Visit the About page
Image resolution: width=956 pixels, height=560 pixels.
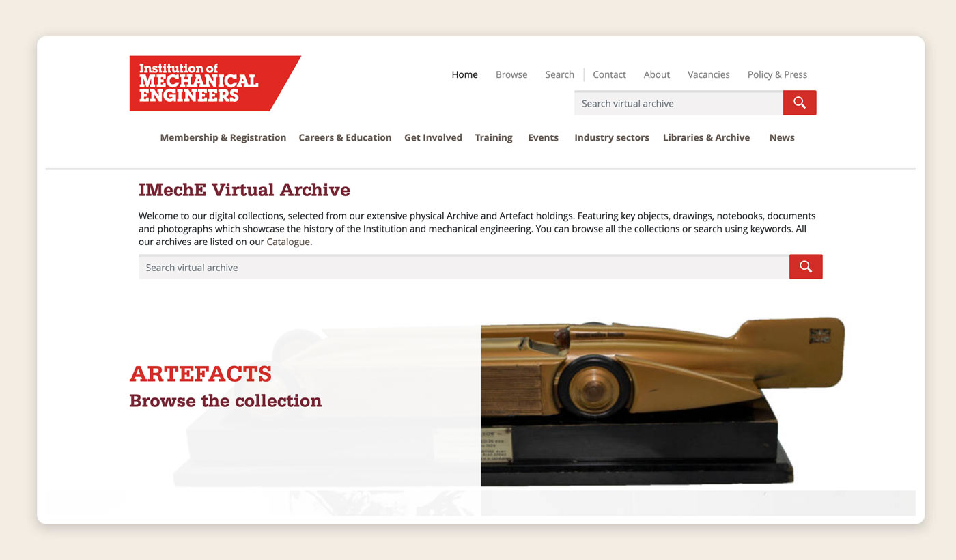click(x=656, y=75)
